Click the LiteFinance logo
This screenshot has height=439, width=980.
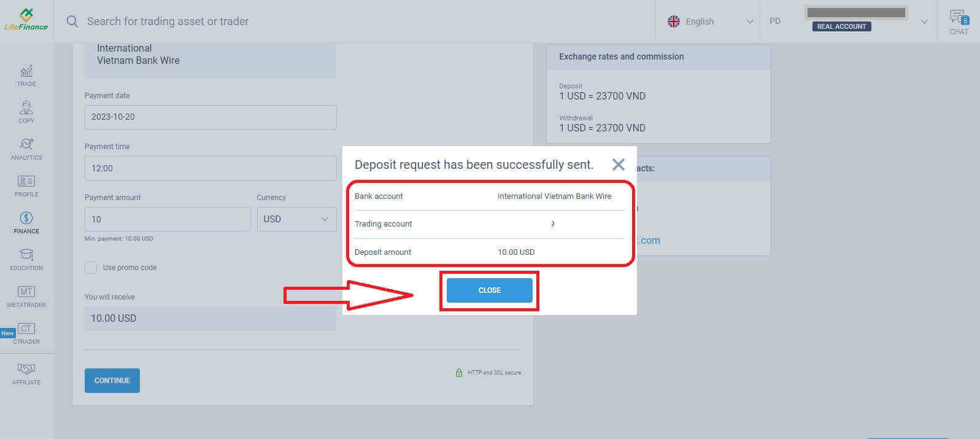[x=26, y=20]
